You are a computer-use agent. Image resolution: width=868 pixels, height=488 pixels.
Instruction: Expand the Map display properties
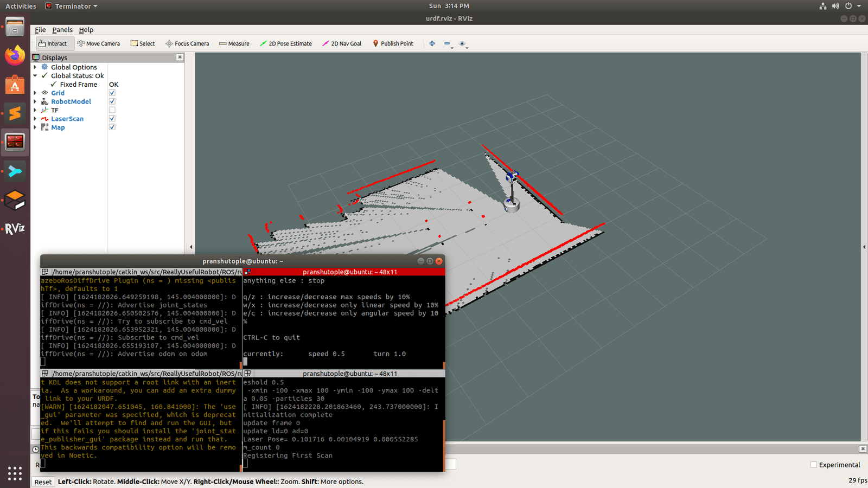(35, 127)
